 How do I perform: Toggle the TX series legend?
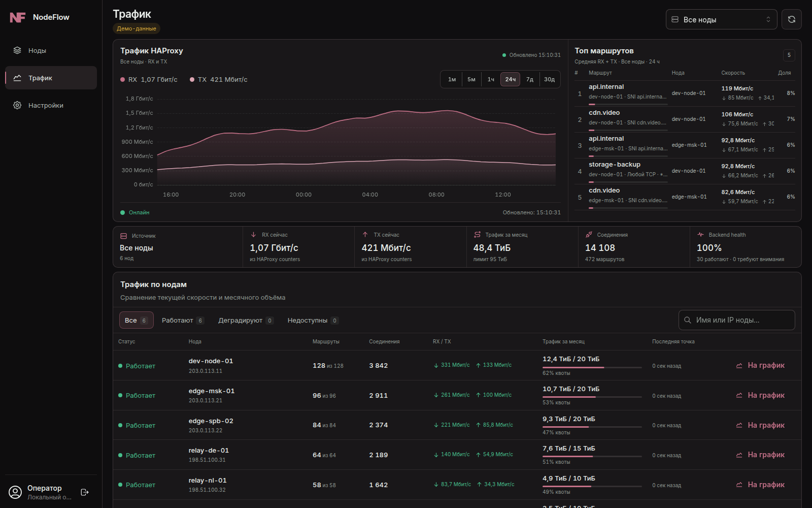219,79
